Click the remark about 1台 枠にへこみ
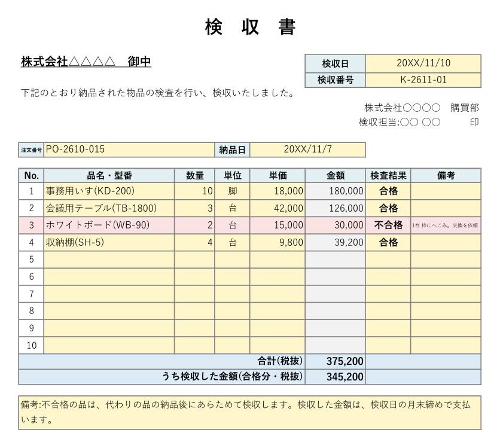Viewport: 500px width, 448px height. pos(446,225)
